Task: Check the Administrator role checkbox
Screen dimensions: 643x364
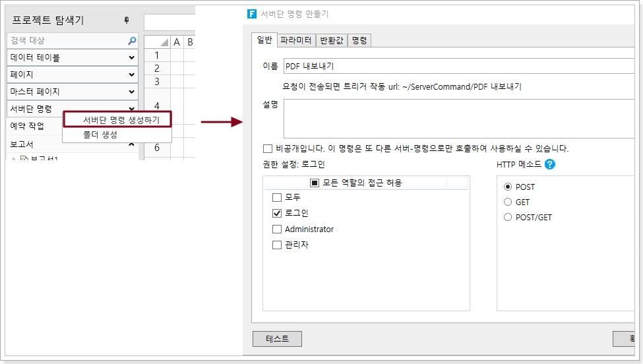Action: (277, 229)
